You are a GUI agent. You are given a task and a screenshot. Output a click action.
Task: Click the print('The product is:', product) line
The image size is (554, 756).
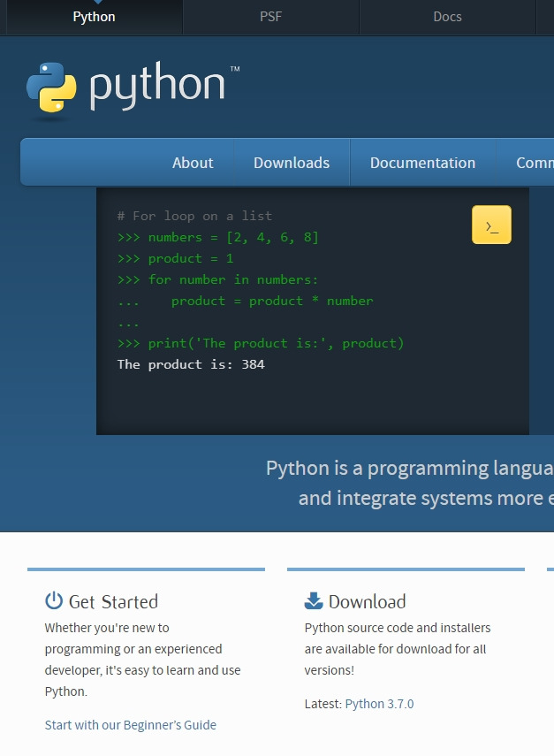[x=261, y=343]
